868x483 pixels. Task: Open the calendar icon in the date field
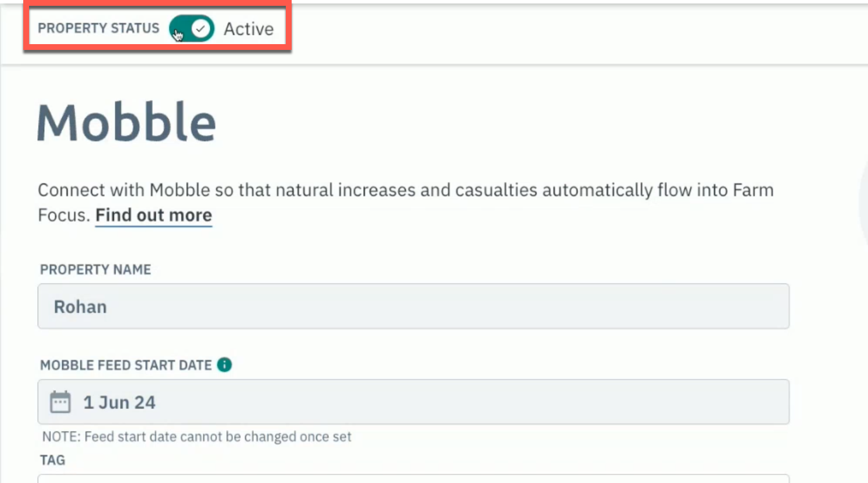[x=60, y=402]
